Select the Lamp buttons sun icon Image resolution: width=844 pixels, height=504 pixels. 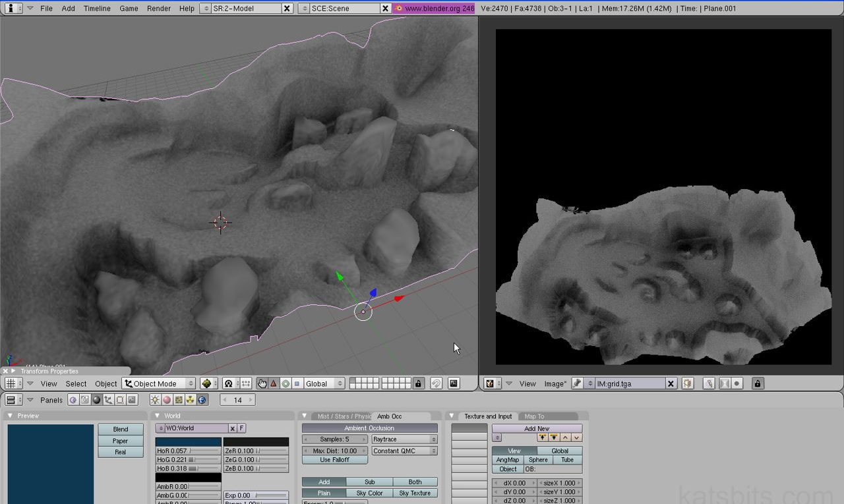[x=154, y=400]
